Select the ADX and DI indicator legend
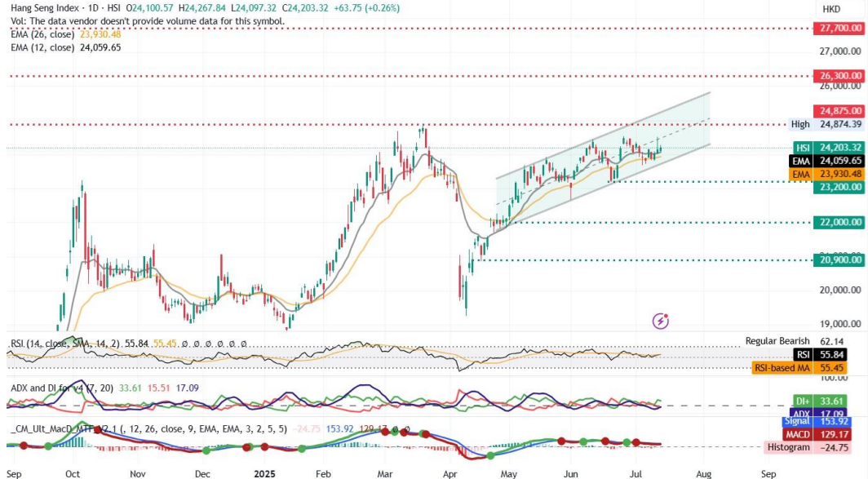Image resolution: width=868 pixels, height=479 pixels. pos(104,388)
